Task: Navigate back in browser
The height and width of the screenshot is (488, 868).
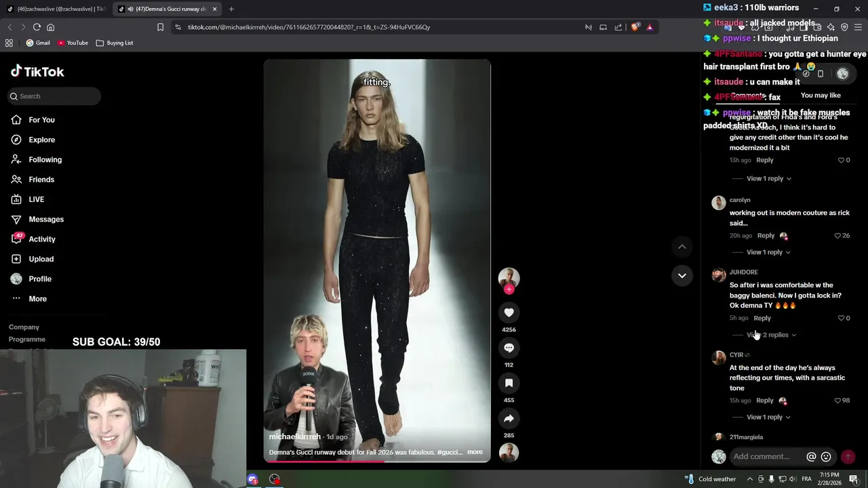Action: click(x=9, y=27)
